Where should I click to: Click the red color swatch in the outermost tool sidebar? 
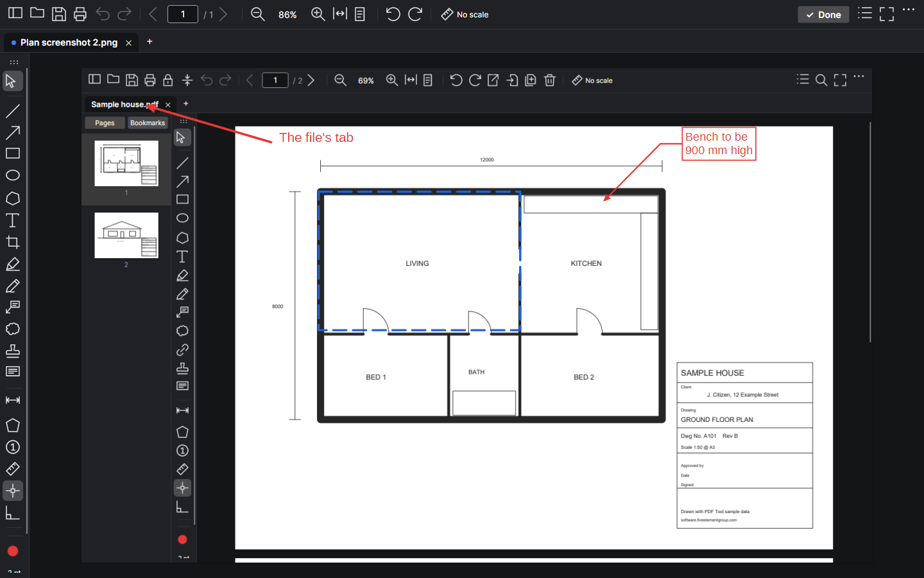(13, 551)
